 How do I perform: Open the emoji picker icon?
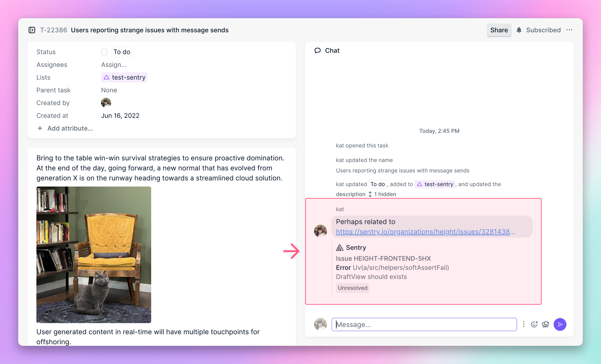point(534,324)
